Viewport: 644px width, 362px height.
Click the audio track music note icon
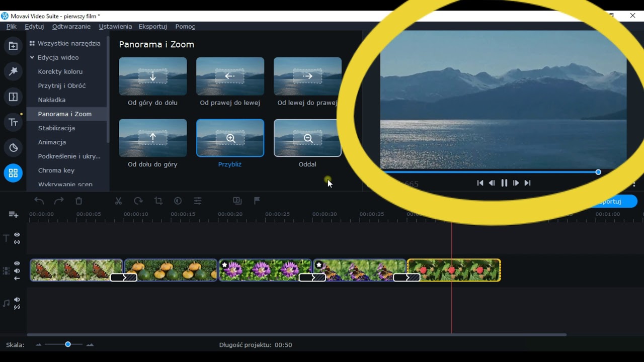click(x=6, y=303)
